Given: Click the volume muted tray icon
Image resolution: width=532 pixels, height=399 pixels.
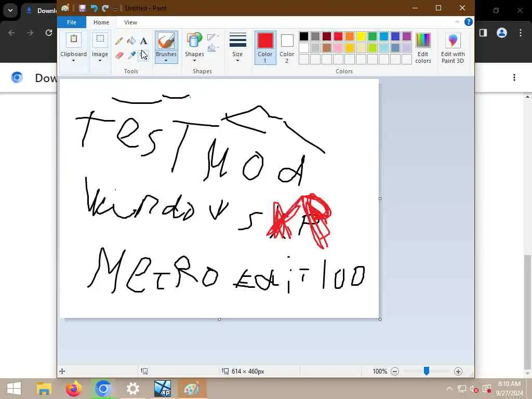Looking at the screenshot, I should [x=474, y=389].
